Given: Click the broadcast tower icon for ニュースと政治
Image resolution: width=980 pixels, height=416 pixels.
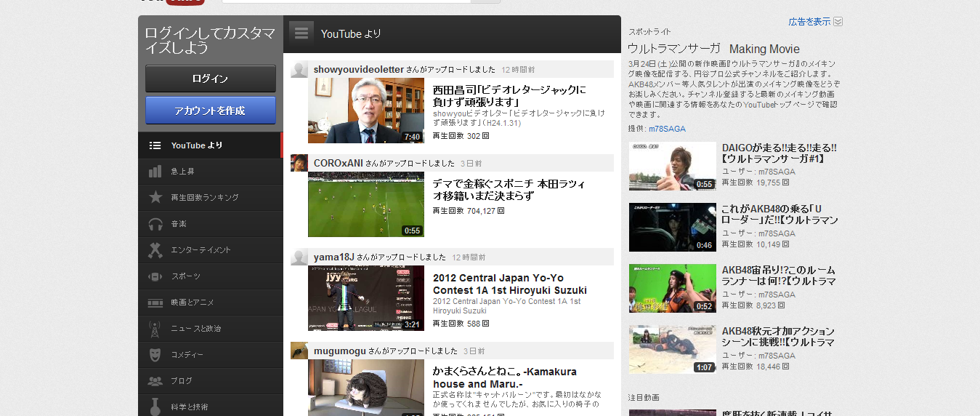Looking at the screenshot, I should click(x=155, y=329).
